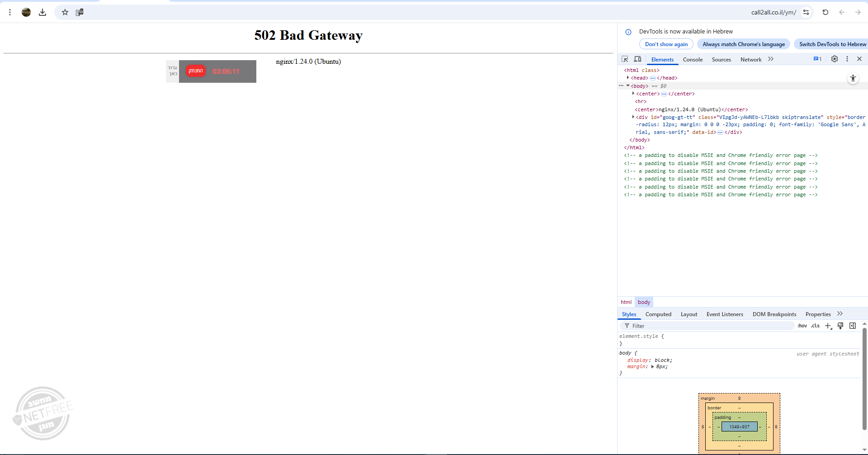Click the body row actions ellipsis
Viewport: 868px width, 455px height.
coord(621,85)
